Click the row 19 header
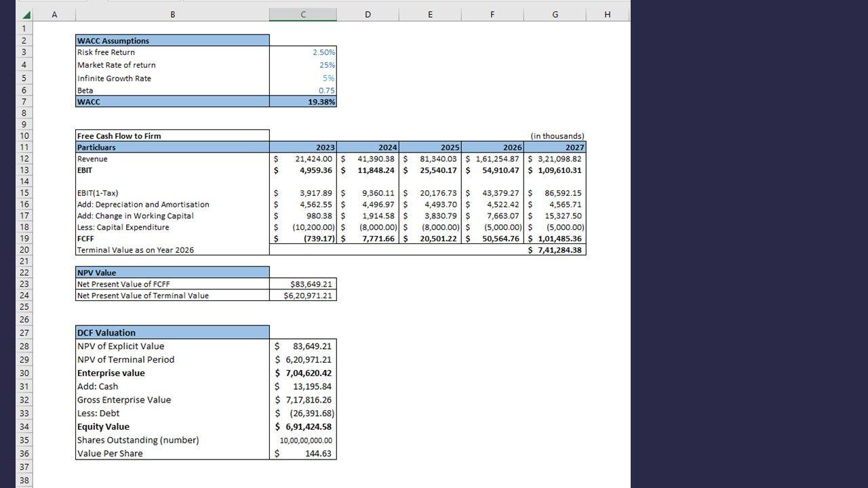868x488 pixels. (24, 239)
